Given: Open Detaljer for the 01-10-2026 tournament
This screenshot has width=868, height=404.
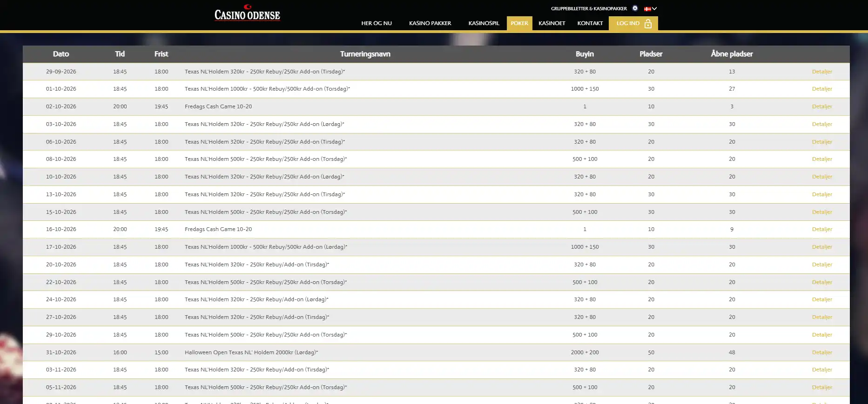Looking at the screenshot, I should [x=822, y=89].
